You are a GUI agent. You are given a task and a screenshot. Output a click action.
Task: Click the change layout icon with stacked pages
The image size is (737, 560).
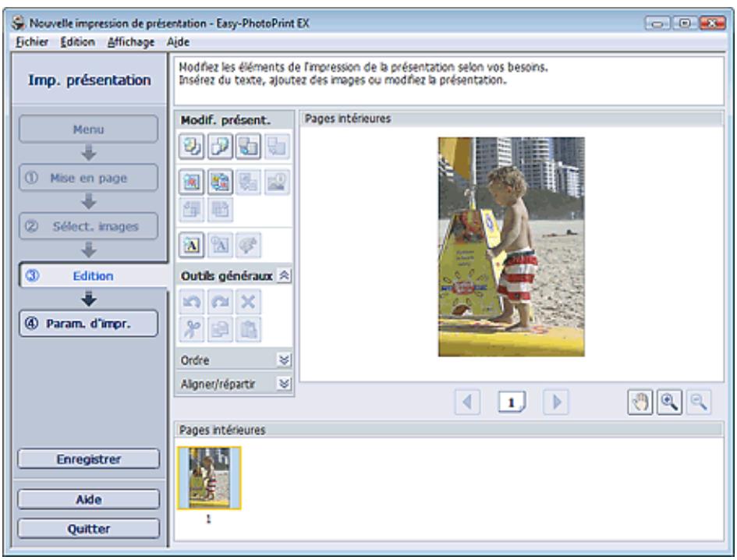pos(191,146)
